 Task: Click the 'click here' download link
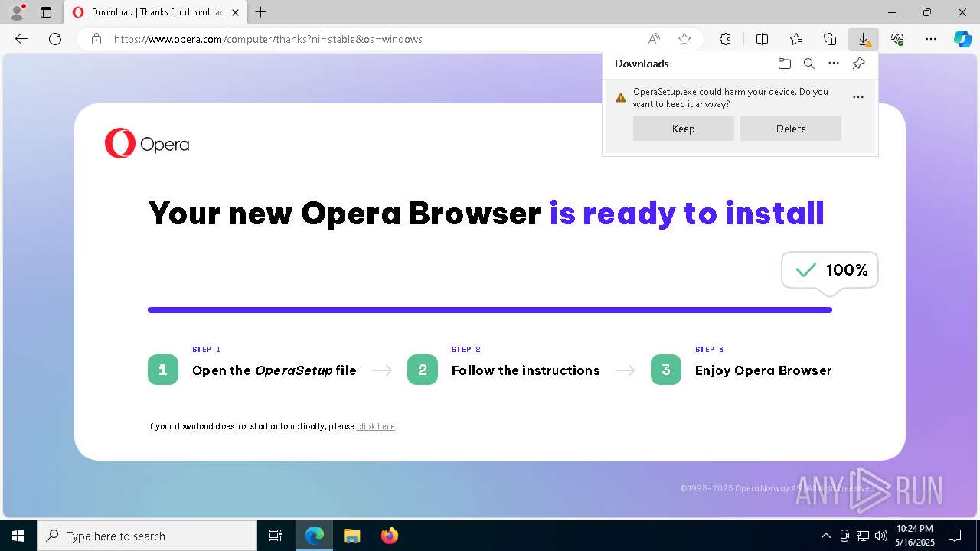pyautogui.click(x=376, y=426)
